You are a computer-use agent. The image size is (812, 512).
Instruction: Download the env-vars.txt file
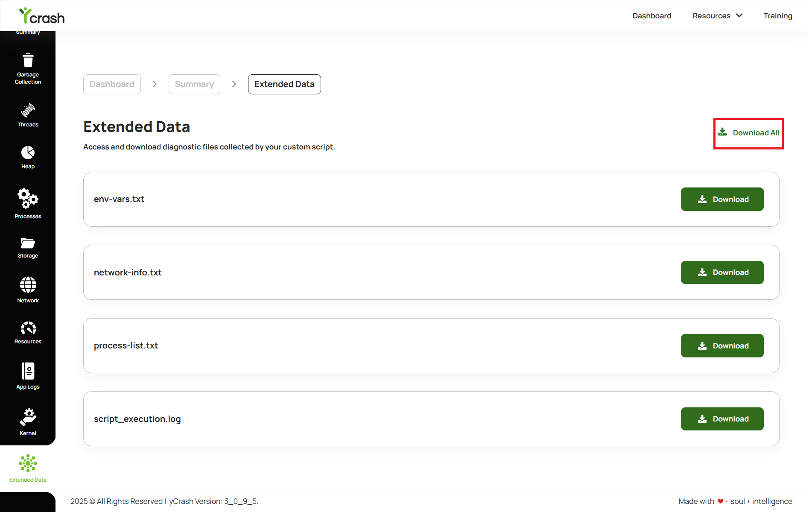point(722,199)
